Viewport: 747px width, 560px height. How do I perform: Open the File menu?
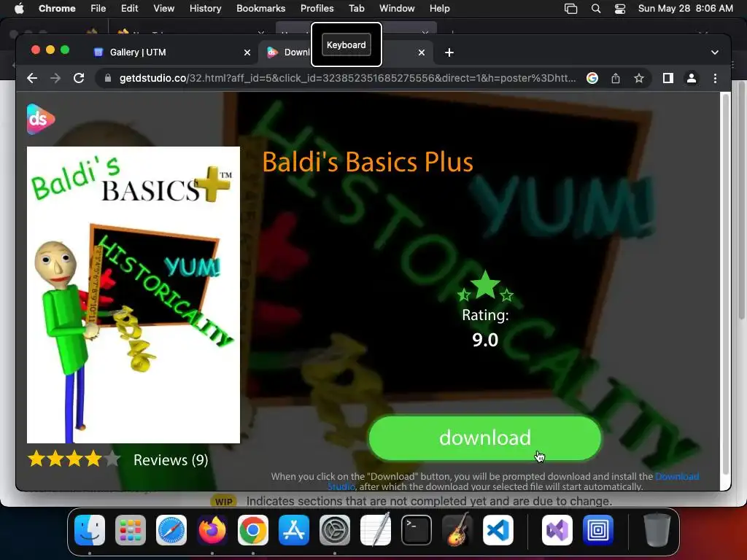(98, 8)
